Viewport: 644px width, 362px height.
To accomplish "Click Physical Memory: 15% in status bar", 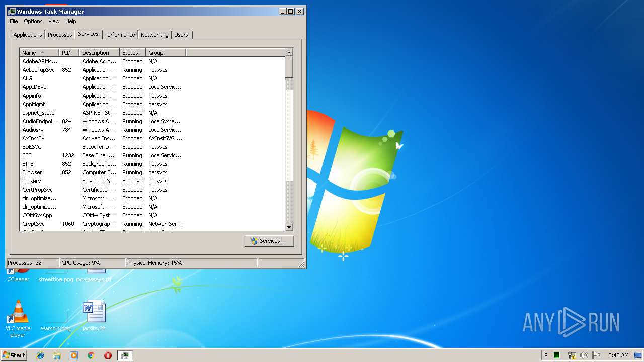I will pos(191,263).
